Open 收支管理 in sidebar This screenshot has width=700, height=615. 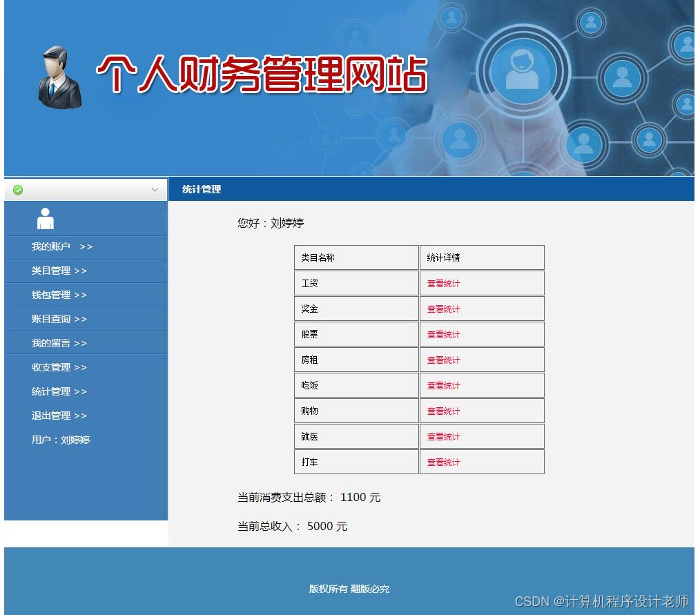point(59,367)
